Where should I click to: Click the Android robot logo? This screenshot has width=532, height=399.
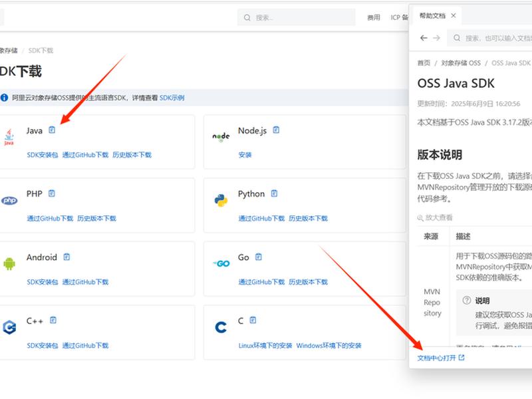9,263
